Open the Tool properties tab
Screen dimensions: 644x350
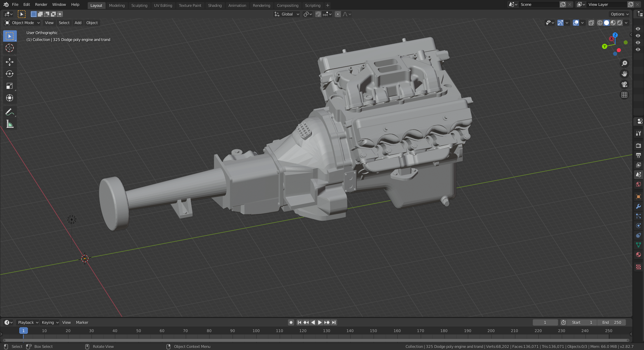pos(638,133)
